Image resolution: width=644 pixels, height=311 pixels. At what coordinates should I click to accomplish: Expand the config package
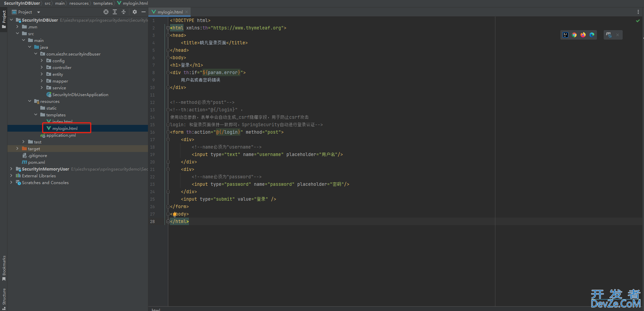42,61
